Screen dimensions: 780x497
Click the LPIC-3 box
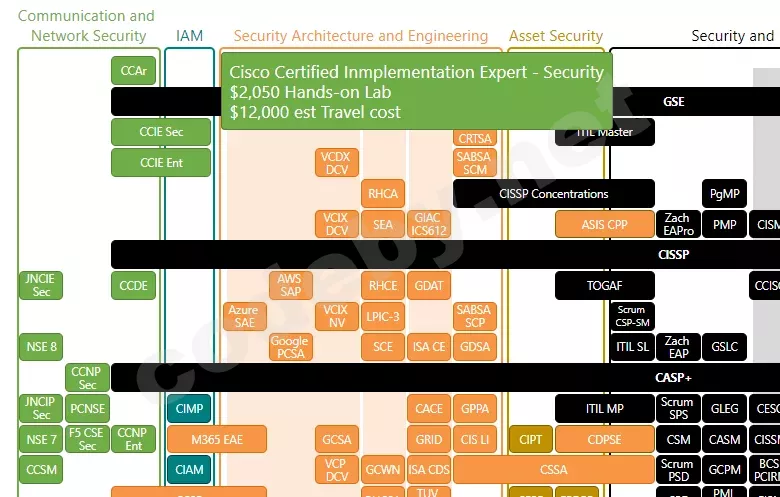[383, 316]
